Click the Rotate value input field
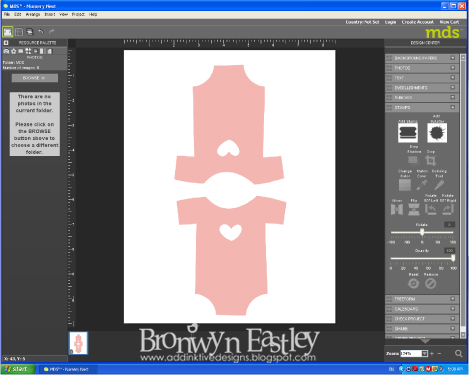469x375 pixels. coord(449,225)
